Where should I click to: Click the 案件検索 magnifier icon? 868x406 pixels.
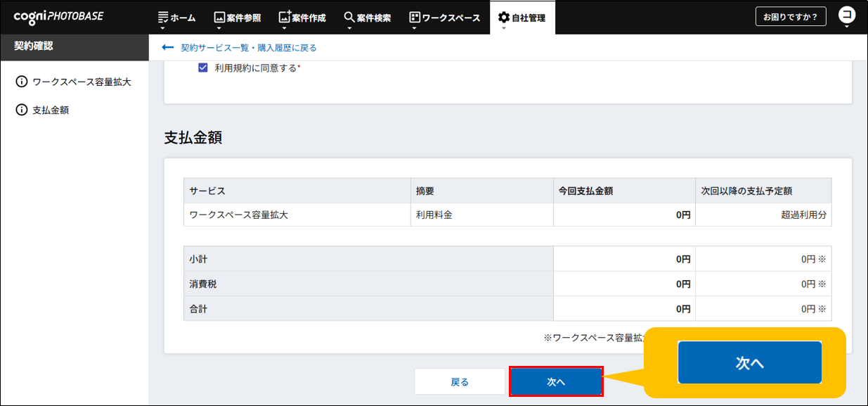pos(349,18)
